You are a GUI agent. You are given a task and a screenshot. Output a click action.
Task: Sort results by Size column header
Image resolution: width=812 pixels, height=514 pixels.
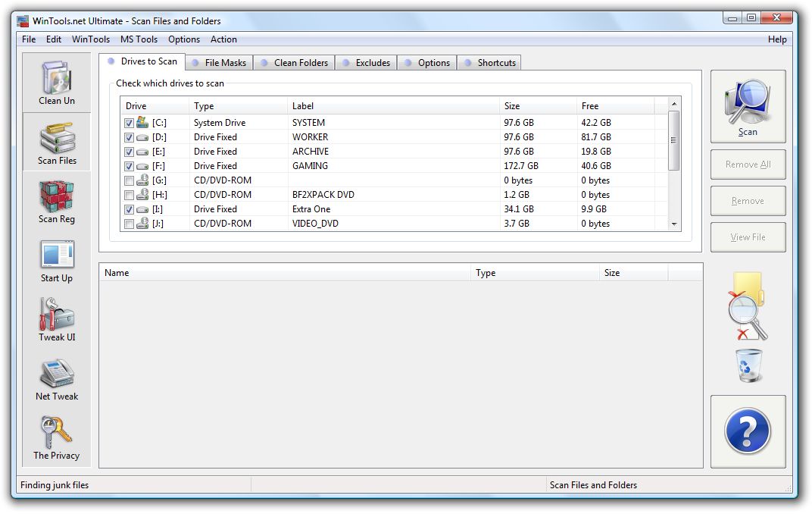tap(634, 273)
